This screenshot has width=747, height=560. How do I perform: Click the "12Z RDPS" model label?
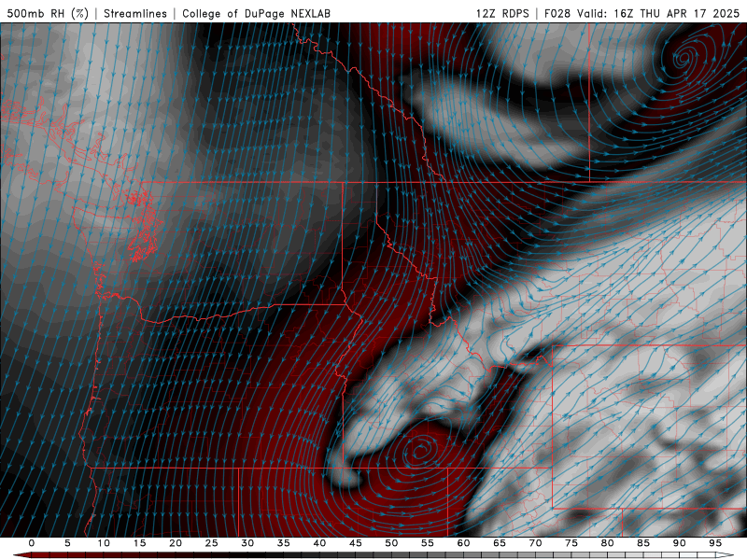[x=502, y=13]
